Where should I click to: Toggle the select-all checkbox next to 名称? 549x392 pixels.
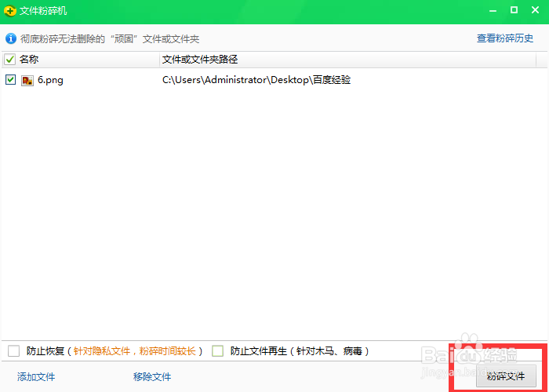(x=9, y=60)
